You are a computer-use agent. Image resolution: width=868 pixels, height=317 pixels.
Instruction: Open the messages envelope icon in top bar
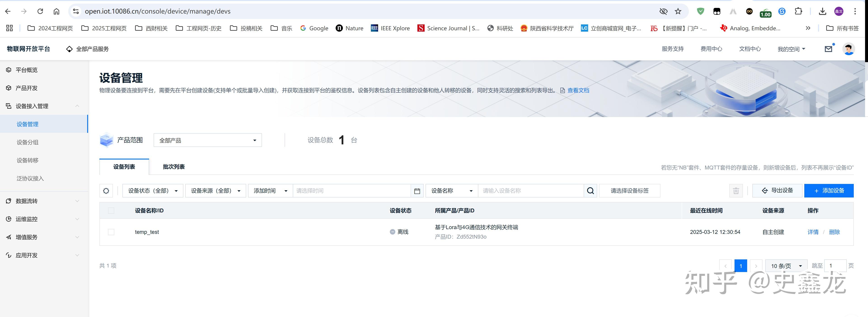click(x=828, y=49)
